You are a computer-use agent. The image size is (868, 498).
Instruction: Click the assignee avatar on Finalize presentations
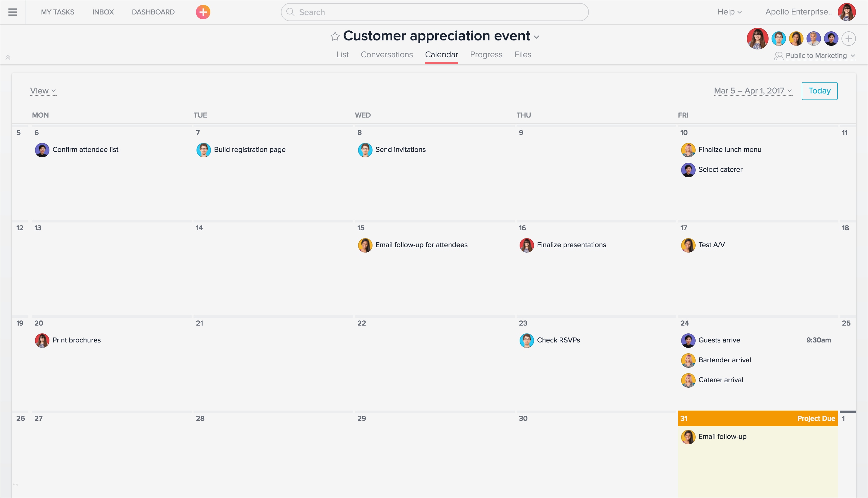pos(527,245)
